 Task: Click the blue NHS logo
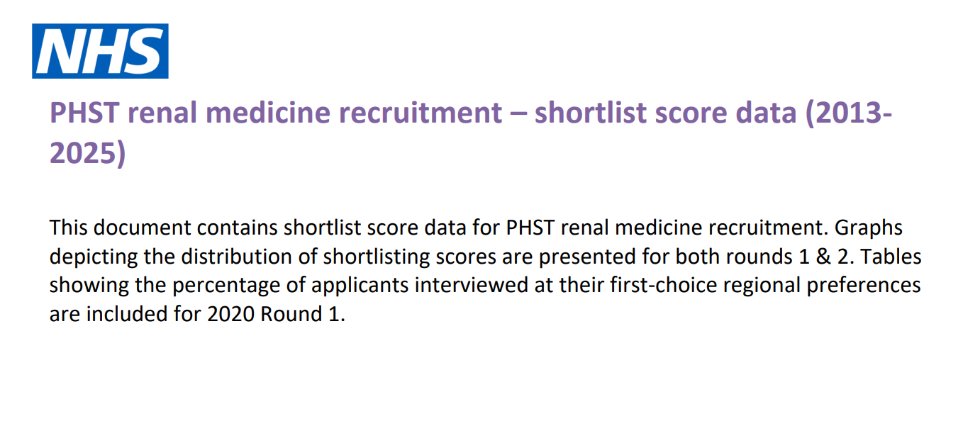pos(100,51)
